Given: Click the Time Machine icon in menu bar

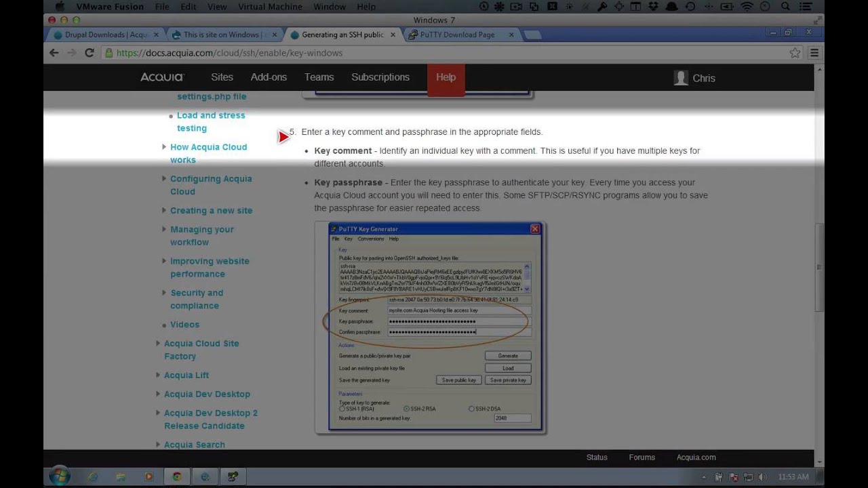Looking at the screenshot, I should pyautogui.click(x=690, y=6).
